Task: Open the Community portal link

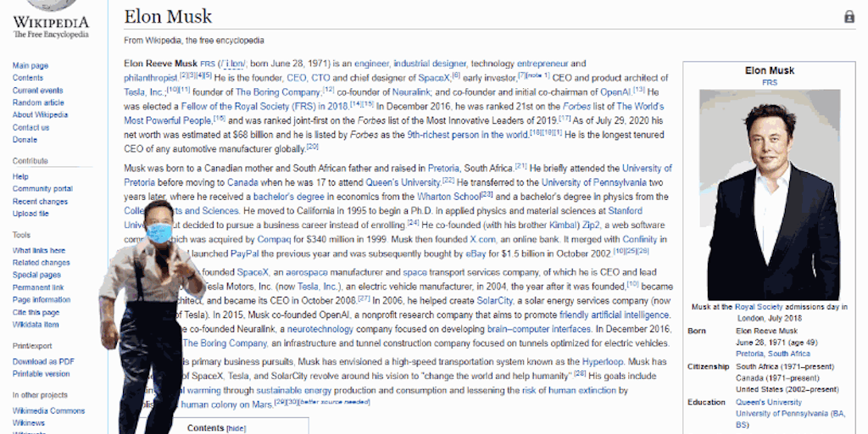Action: [x=42, y=189]
